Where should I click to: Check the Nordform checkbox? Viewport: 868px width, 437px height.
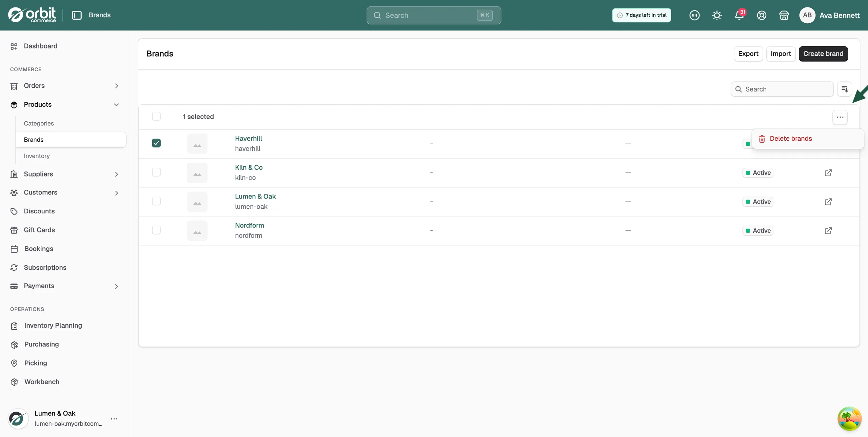point(156,230)
